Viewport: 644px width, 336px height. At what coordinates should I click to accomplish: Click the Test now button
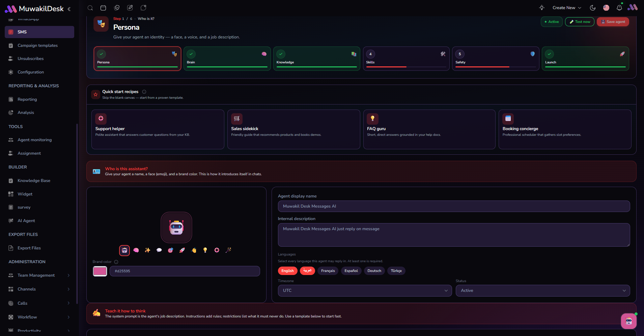[580, 22]
